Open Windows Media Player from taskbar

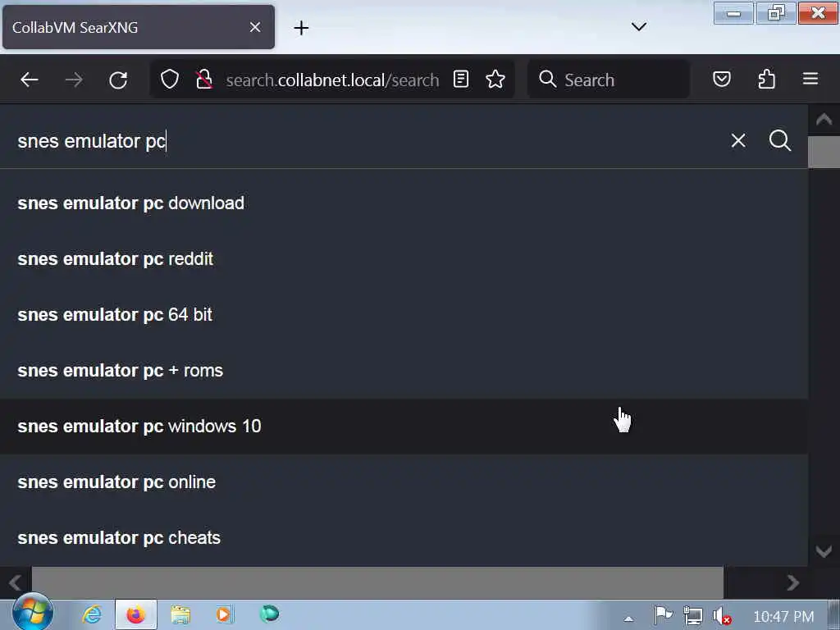(225, 614)
